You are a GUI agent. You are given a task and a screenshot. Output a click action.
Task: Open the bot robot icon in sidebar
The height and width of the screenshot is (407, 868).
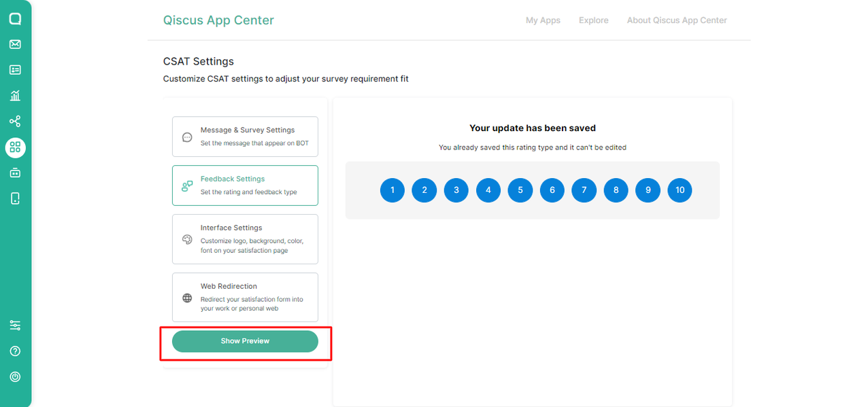pyautogui.click(x=15, y=173)
